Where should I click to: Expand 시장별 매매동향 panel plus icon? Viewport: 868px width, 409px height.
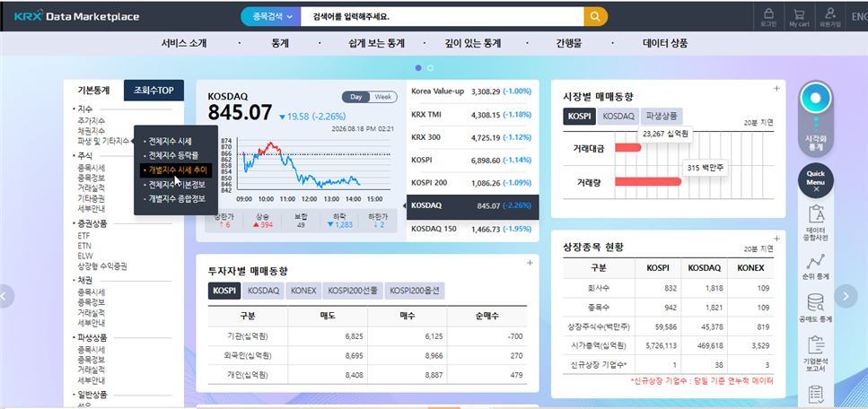pos(776,88)
